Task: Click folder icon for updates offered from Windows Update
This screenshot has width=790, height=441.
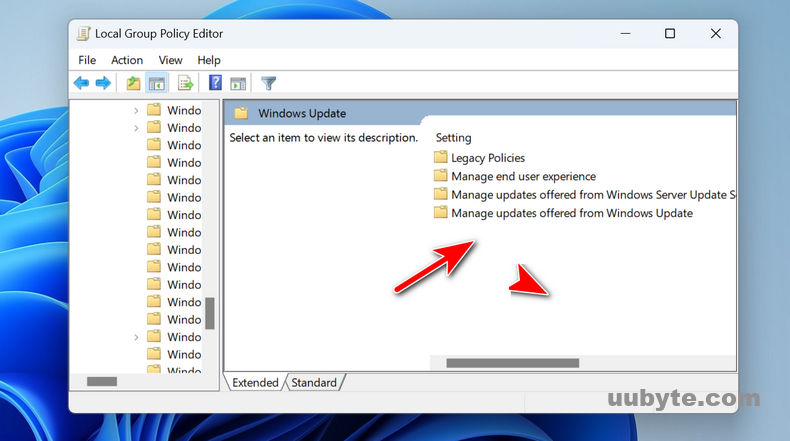Action: pos(440,212)
